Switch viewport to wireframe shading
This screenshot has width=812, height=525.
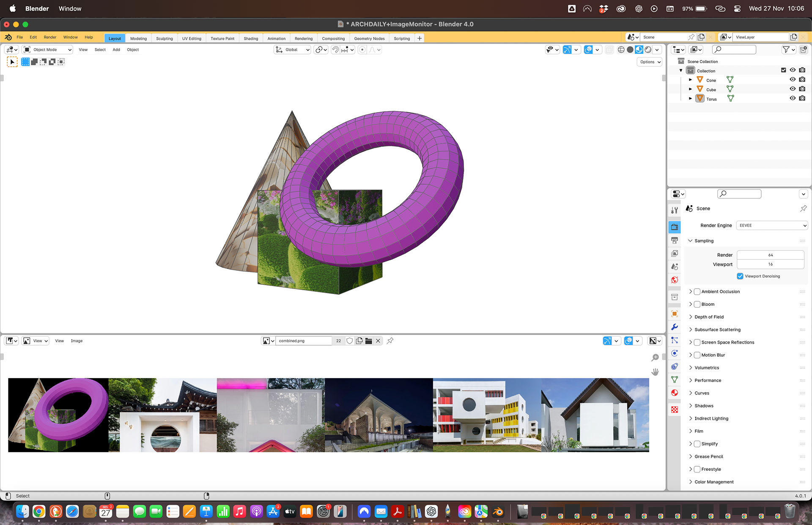(x=621, y=50)
